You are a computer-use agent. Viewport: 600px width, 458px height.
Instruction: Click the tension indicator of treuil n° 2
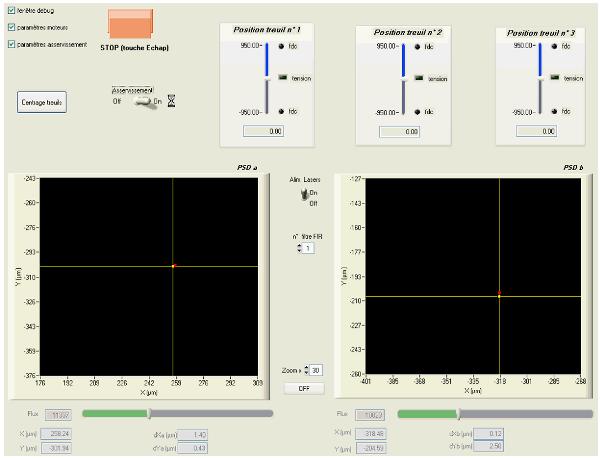coord(420,78)
